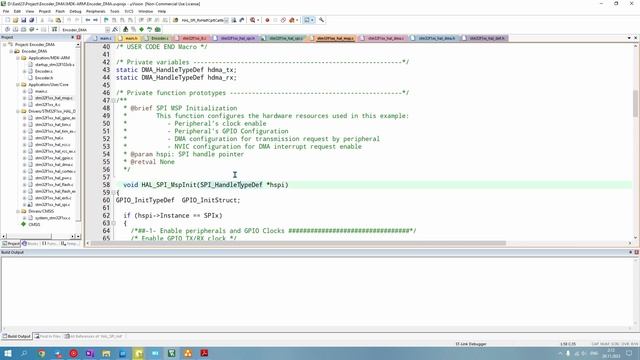Open the File menu

pyautogui.click(x=6, y=11)
